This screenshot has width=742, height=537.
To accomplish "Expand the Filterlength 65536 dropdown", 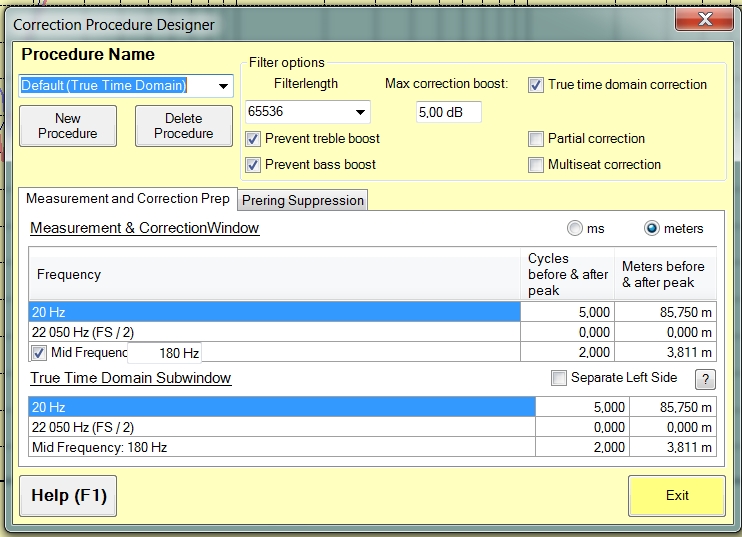I will coord(360,112).
